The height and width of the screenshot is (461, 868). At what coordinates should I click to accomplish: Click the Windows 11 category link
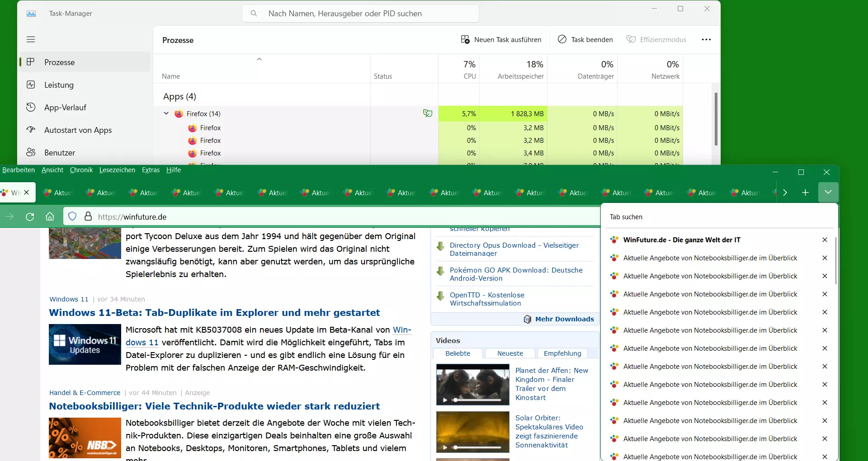69,299
